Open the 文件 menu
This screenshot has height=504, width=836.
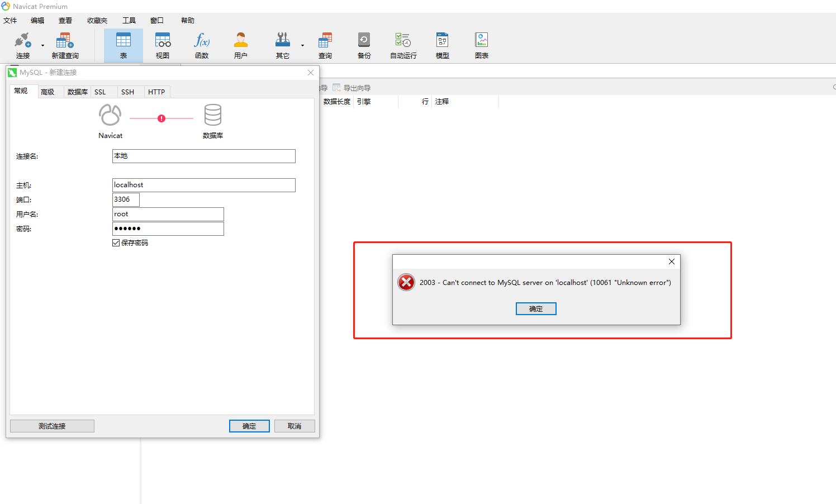10,21
